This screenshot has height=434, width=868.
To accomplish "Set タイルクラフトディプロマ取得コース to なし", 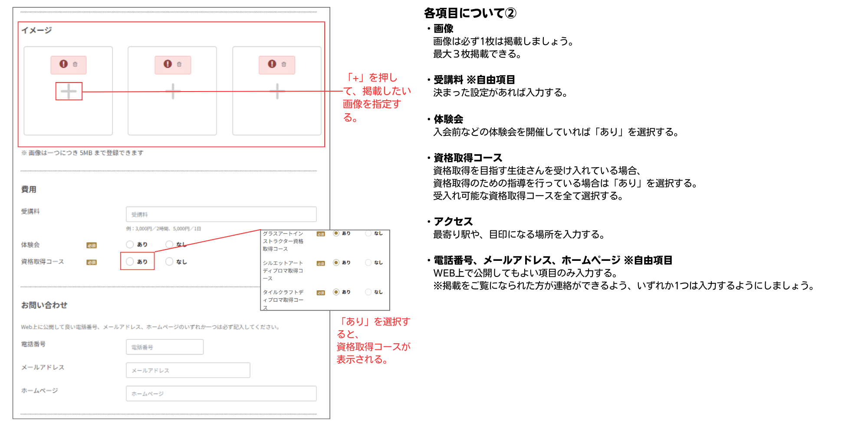I will point(368,292).
